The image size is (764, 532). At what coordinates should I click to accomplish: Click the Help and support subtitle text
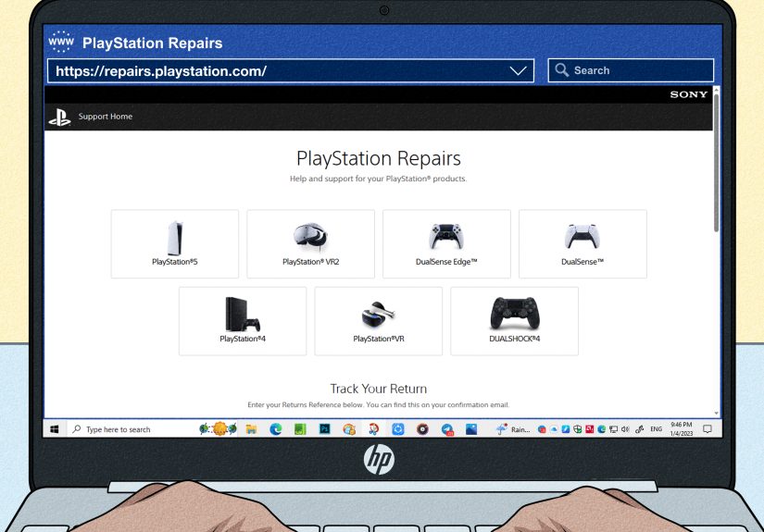click(379, 179)
